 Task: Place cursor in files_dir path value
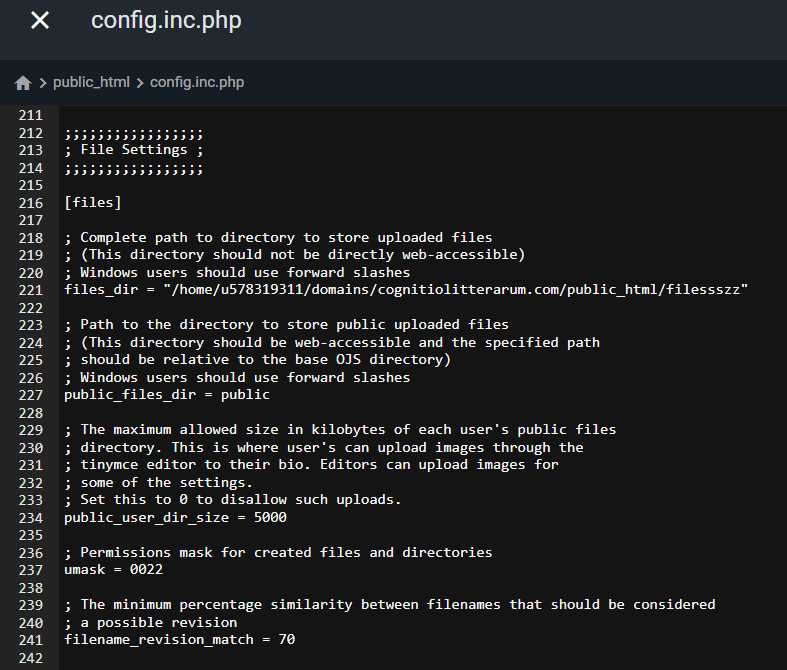(456, 290)
